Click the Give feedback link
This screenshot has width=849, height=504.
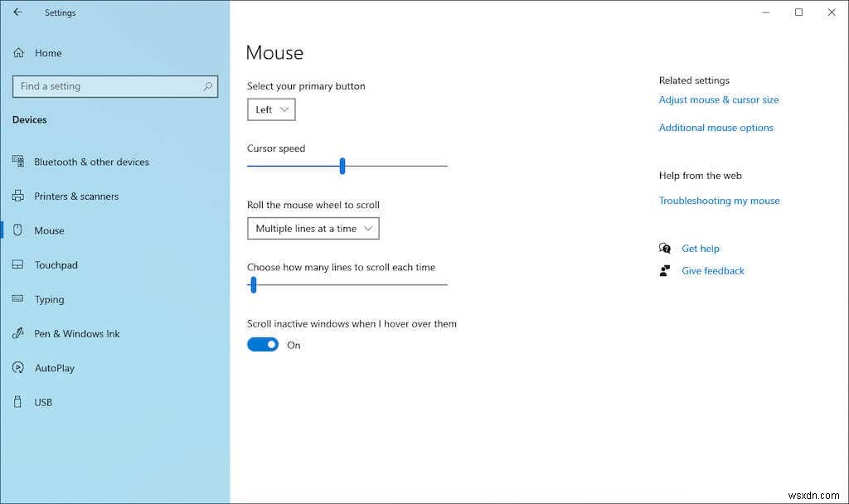712,271
